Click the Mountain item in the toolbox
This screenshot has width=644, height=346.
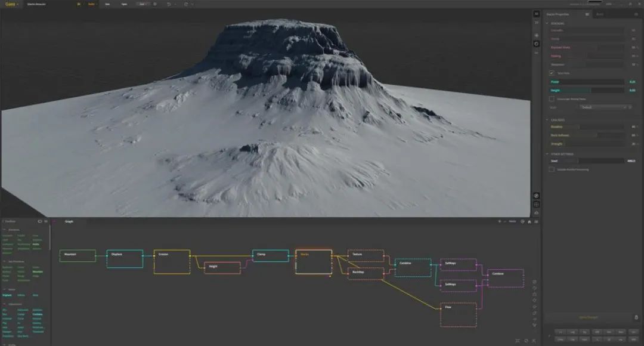click(x=38, y=271)
